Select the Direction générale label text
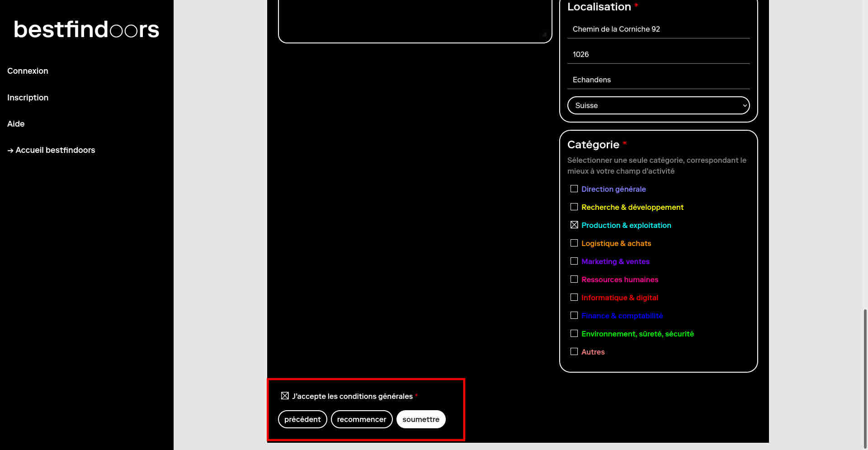This screenshot has width=868, height=450. 613,189
